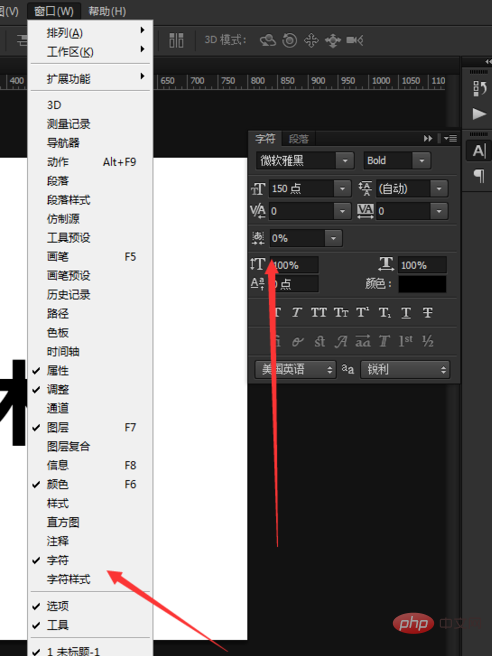
Task: Select the 3D zoom camera icon
Action: tap(355, 40)
